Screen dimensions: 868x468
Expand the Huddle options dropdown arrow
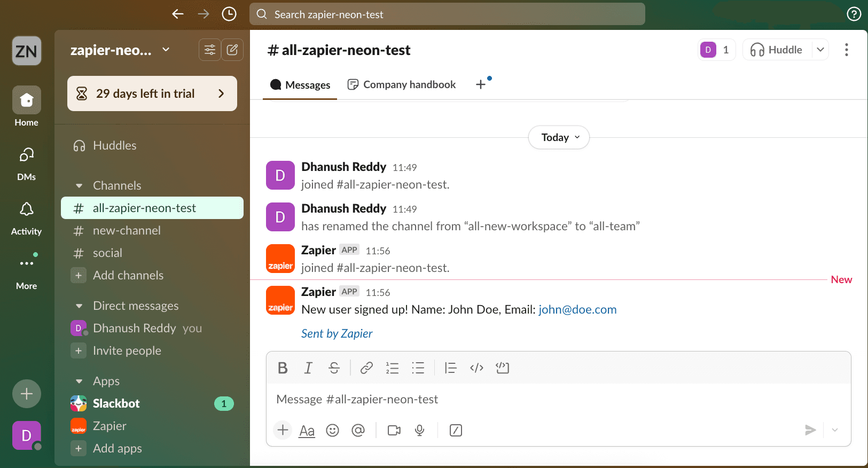[x=820, y=50]
